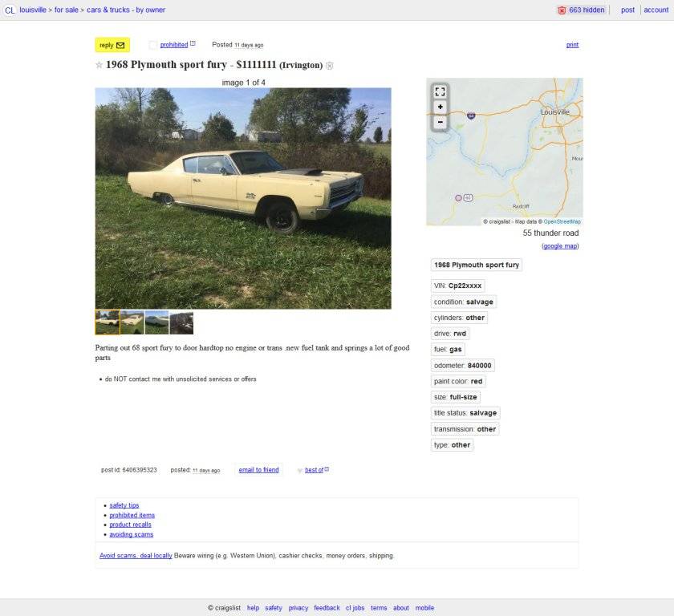View the fourth thumbnail image
This screenshot has height=616, width=674.
[181, 322]
